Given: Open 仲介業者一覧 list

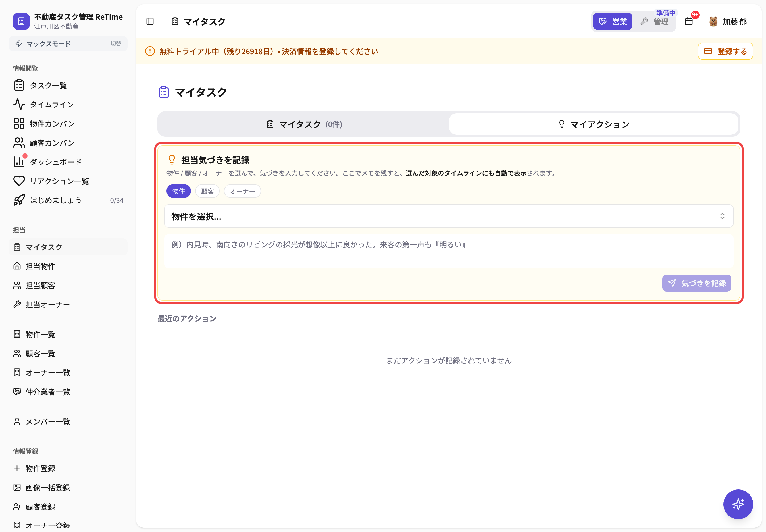Looking at the screenshot, I should [x=68, y=392].
